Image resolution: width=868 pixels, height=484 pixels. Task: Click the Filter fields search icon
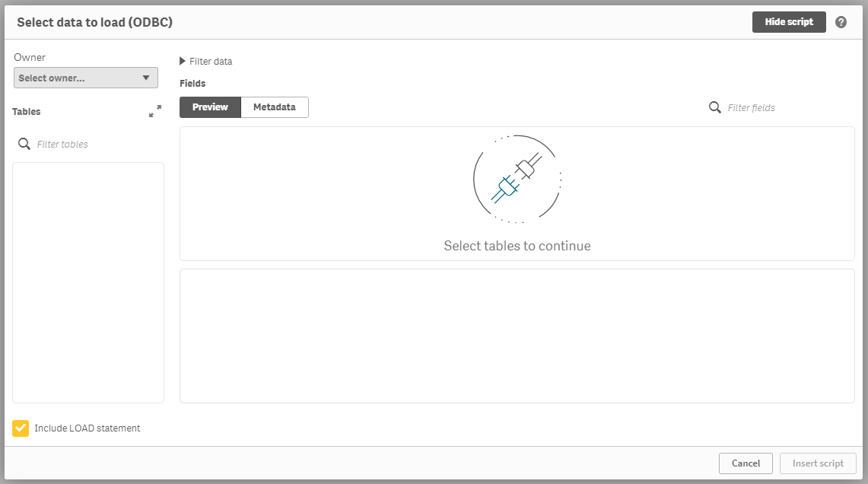[x=714, y=107]
